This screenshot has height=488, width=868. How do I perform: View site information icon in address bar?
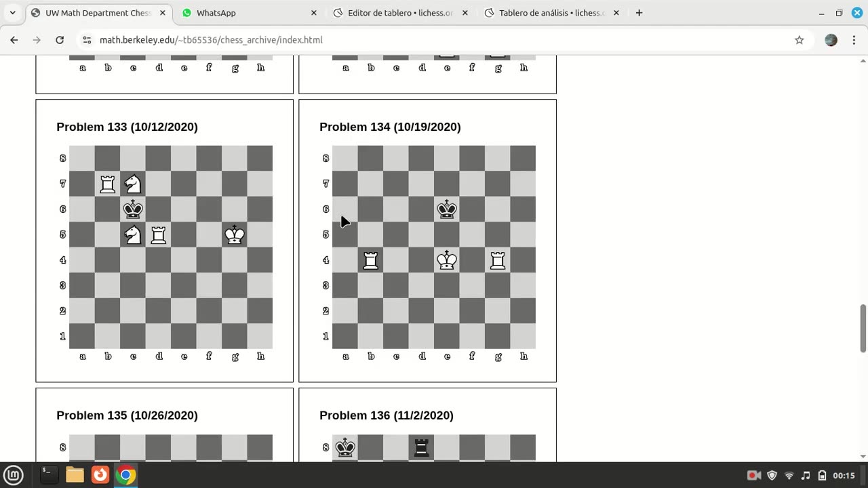pyautogui.click(x=87, y=40)
